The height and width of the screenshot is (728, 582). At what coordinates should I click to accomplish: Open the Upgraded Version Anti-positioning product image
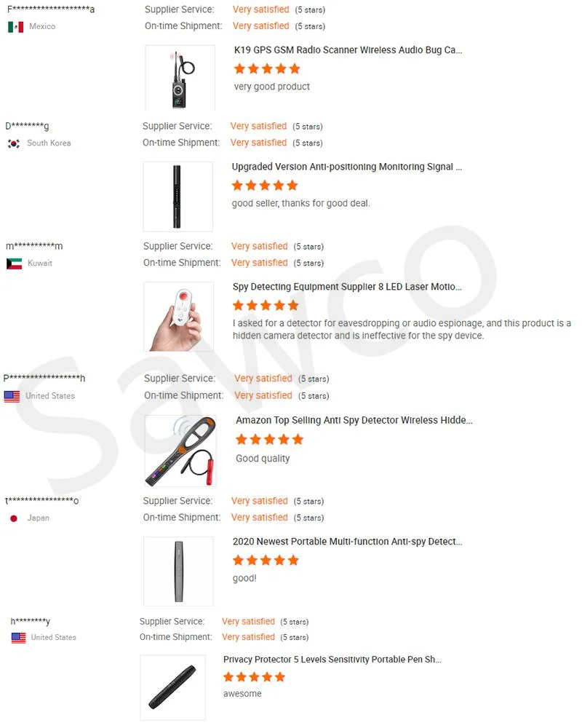coord(178,197)
